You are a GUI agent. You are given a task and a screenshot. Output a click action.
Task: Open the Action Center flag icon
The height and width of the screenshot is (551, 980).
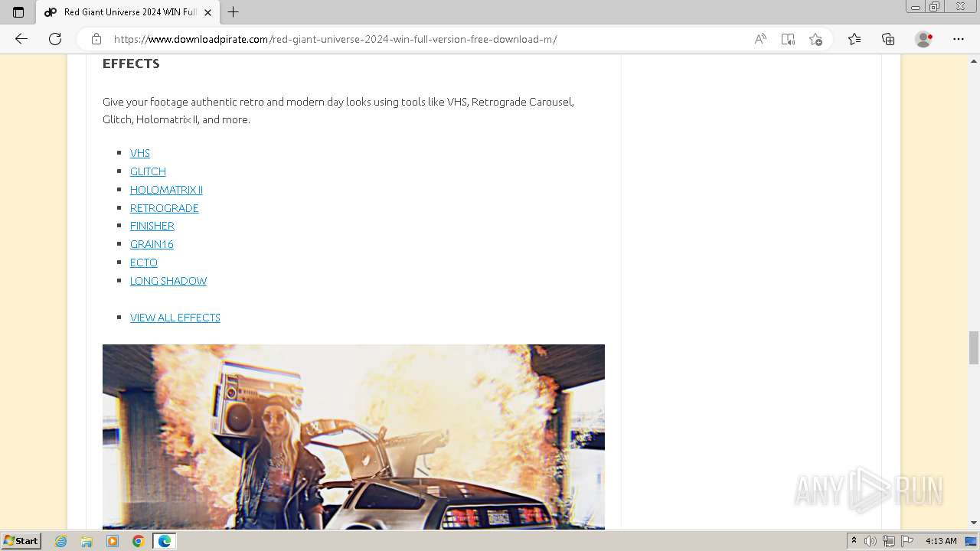coord(907,541)
